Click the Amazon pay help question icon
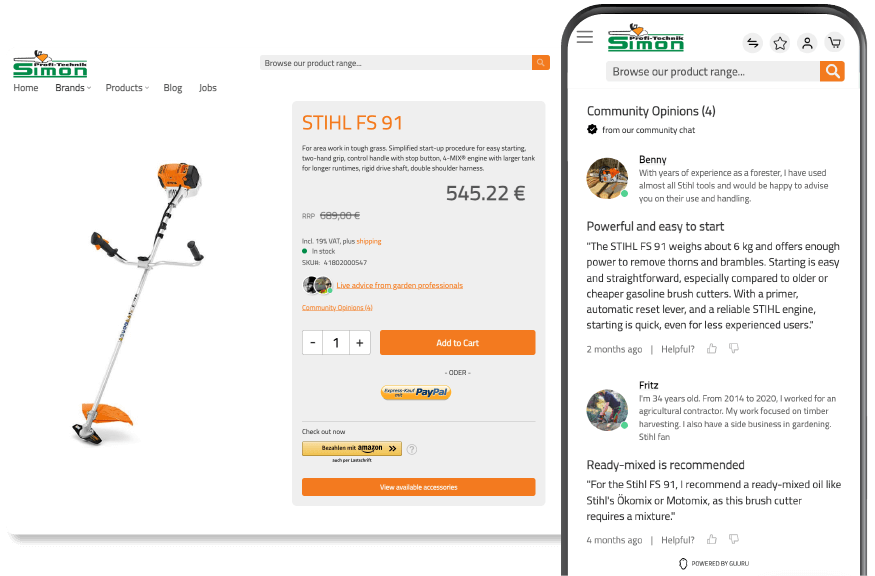The height and width of the screenshot is (576, 875). coord(412,449)
